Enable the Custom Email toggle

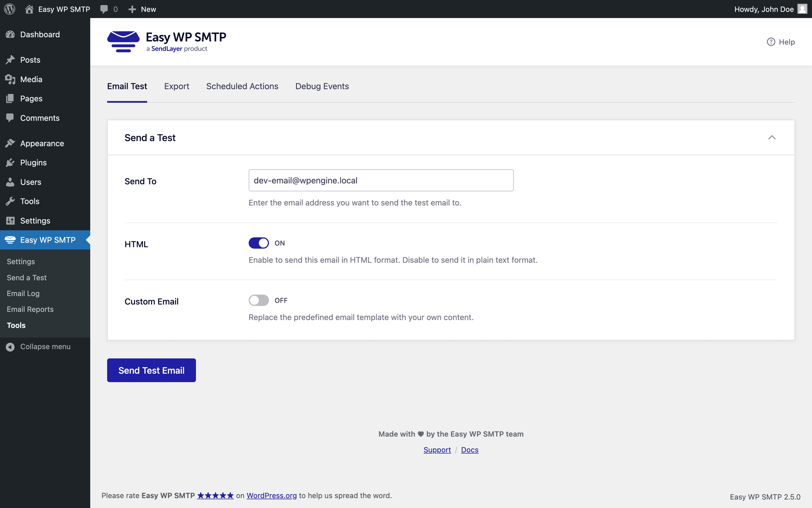click(259, 300)
